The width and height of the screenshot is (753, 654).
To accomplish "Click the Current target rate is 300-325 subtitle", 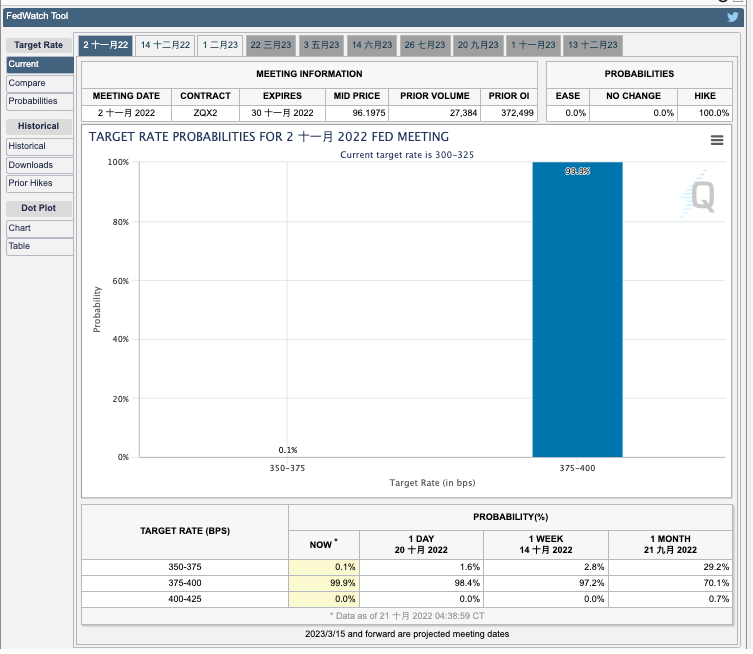I will click(407, 155).
